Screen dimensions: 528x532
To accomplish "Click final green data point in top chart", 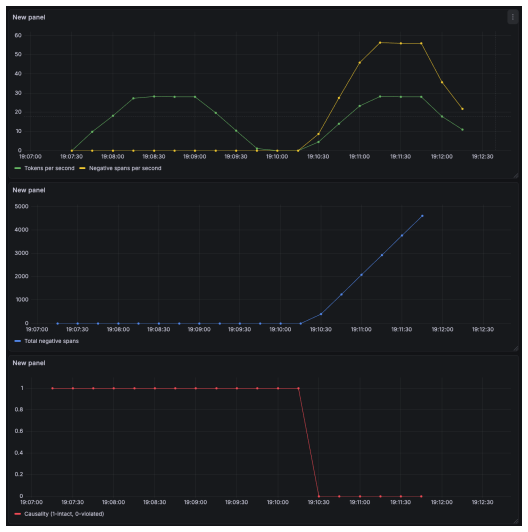I will point(463,130).
